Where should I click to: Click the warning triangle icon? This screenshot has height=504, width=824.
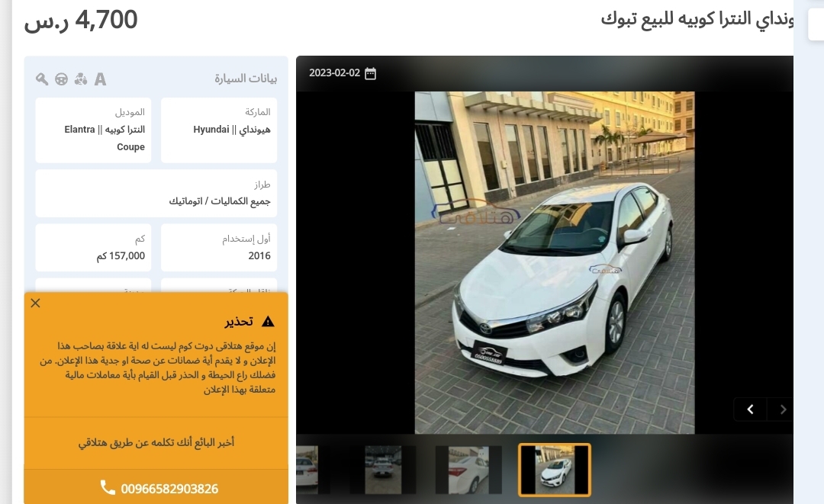(268, 321)
